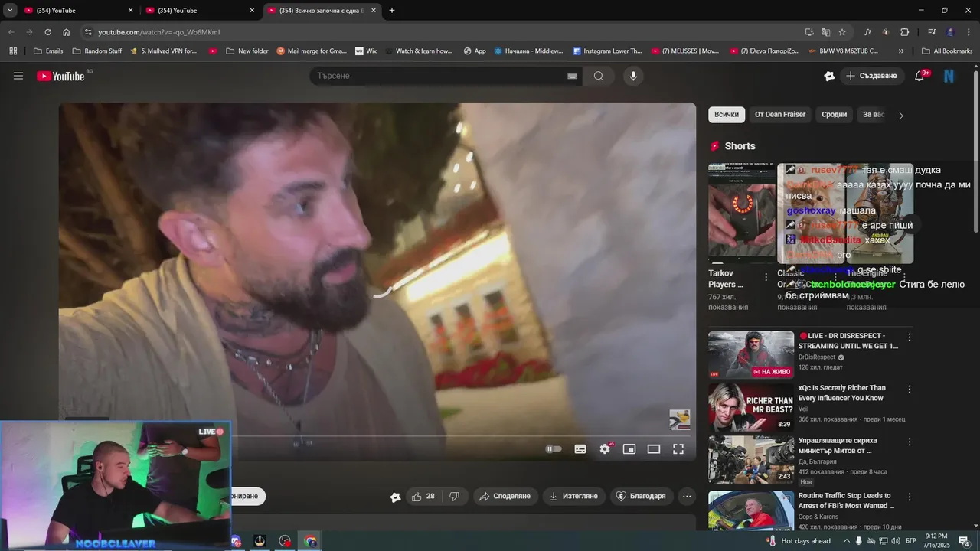Open the Tarkov Players short thumbnail
The width and height of the screenshot is (980, 551).
[x=742, y=214]
